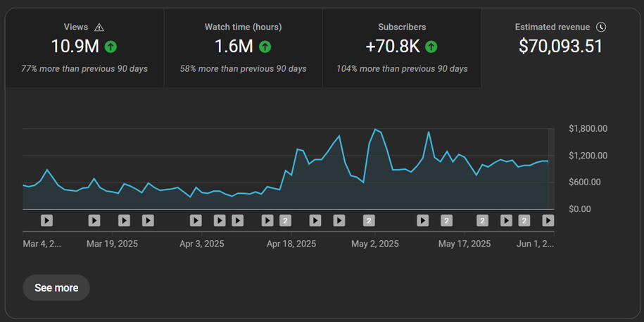Click the Apr 3, 2025 date label

[x=202, y=244]
